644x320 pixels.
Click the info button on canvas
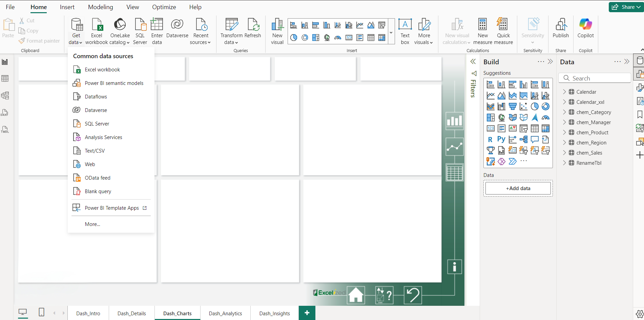tap(455, 267)
